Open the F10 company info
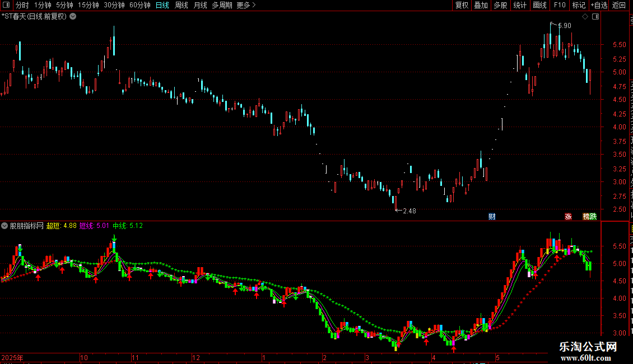The image size is (633, 364). (x=560, y=5)
